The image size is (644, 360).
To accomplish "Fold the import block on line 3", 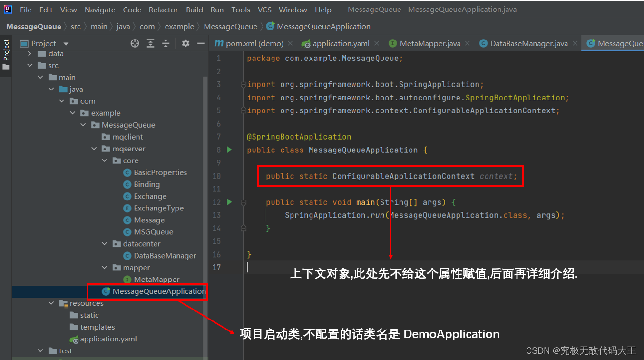I will pos(244,85).
